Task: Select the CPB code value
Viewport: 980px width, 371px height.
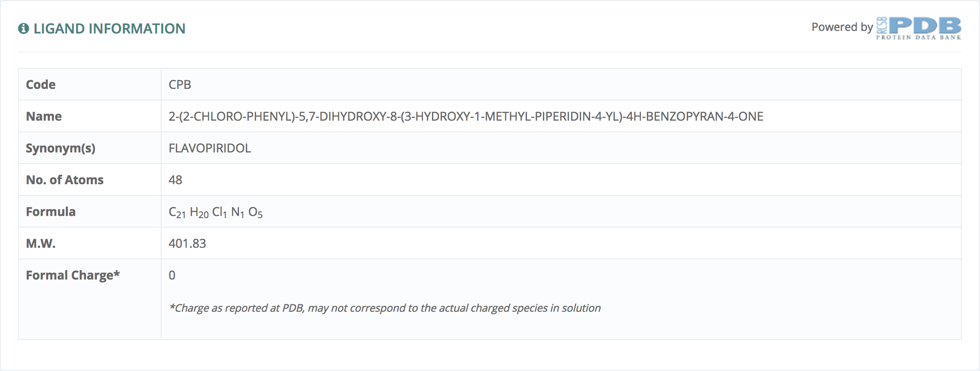Action: coord(180,85)
